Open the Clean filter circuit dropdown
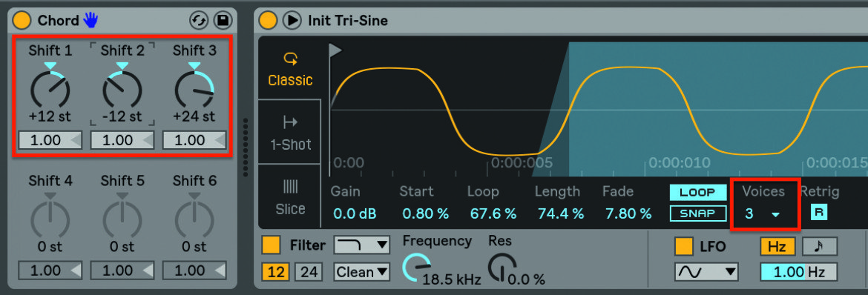This screenshot has height=295, width=868. 361,272
